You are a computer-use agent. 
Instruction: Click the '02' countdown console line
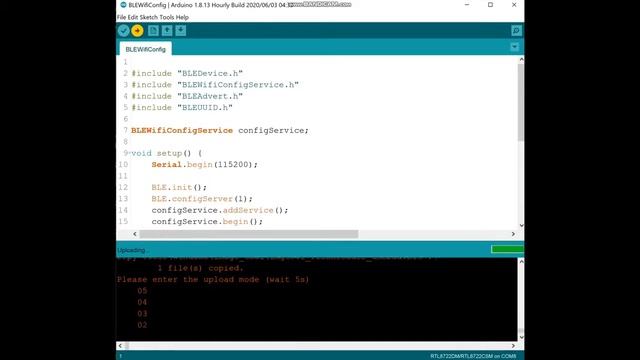(142, 325)
